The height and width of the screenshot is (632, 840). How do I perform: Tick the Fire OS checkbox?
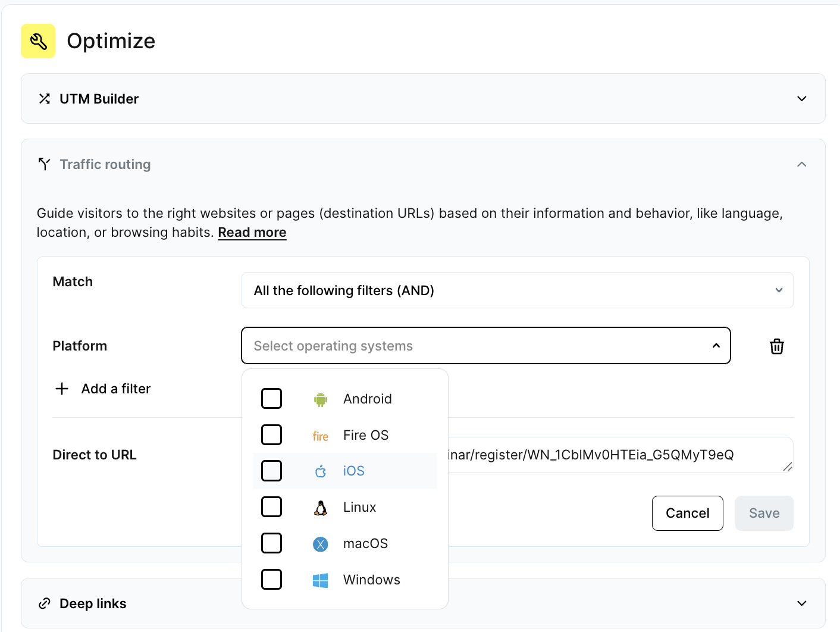click(x=272, y=435)
